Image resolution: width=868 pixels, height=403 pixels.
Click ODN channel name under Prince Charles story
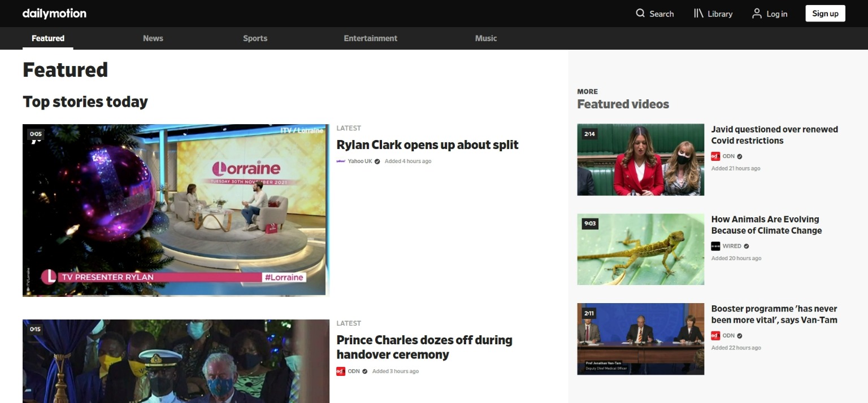pos(354,371)
